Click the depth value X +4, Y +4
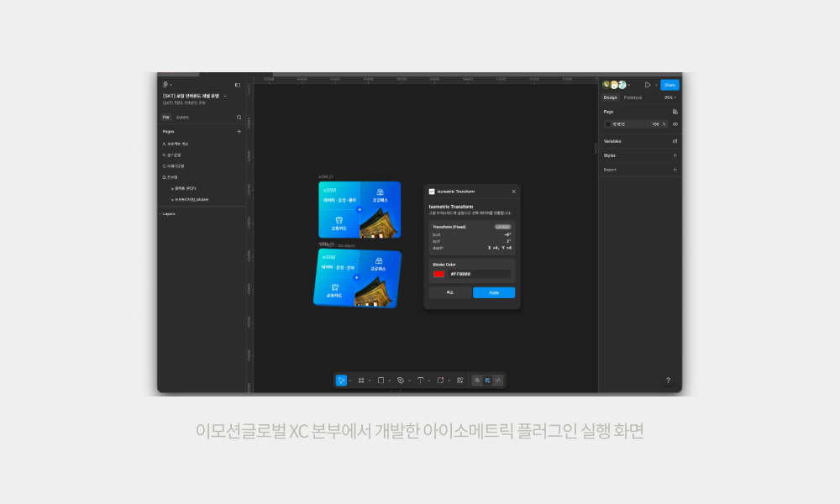 tap(499, 248)
